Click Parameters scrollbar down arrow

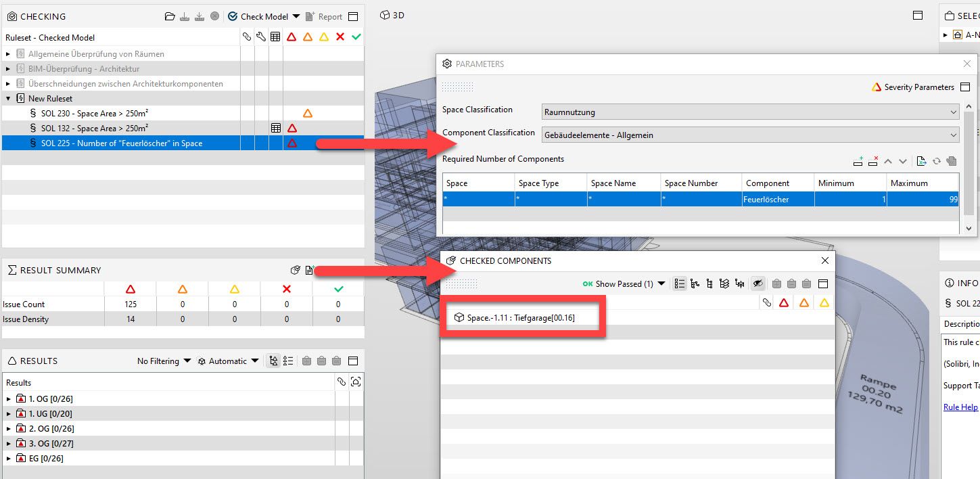(969, 230)
